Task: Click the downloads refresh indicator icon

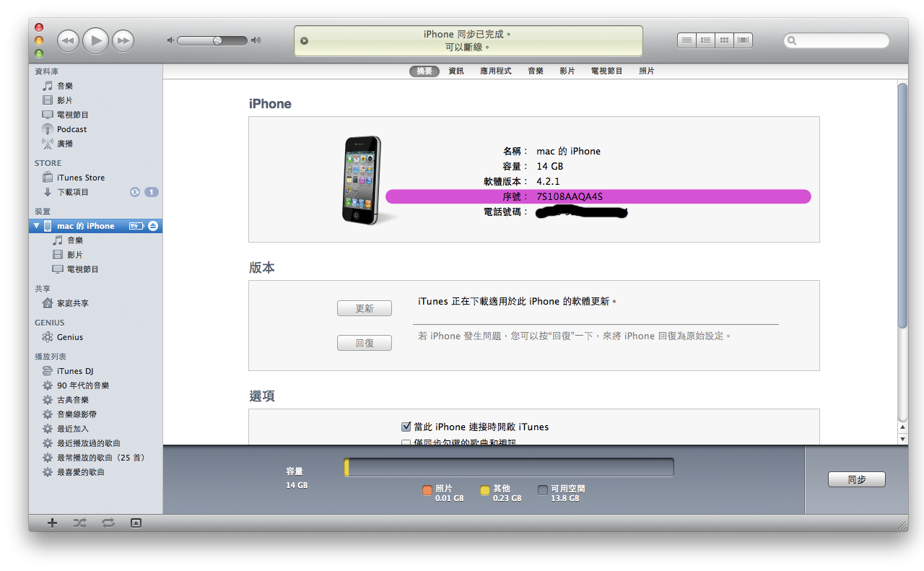Action: pos(134,192)
